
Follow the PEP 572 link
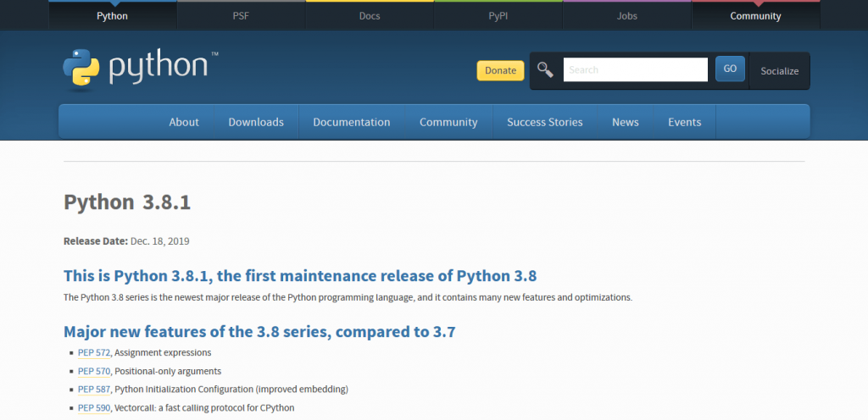pos(94,352)
